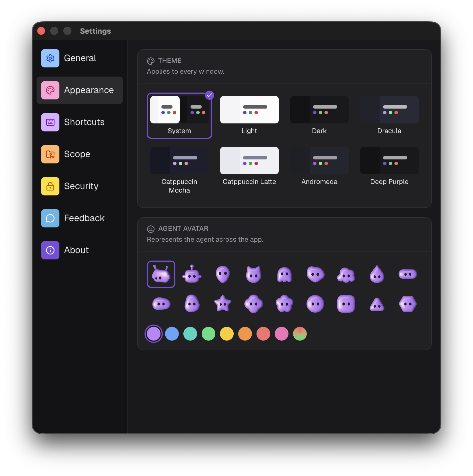Image resolution: width=473 pixels, height=476 pixels.
Task: Select the pink avatar color swatch
Action: pos(282,334)
